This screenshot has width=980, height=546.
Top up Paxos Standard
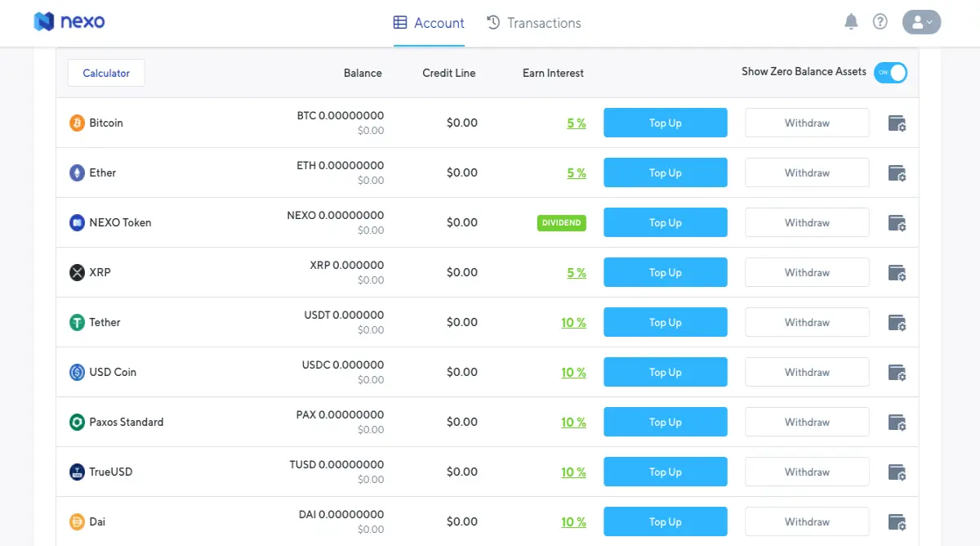tap(666, 422)
